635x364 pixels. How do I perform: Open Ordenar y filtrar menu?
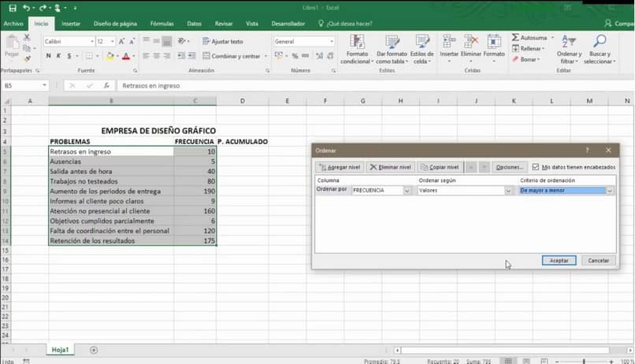click(x=569, y=49)
